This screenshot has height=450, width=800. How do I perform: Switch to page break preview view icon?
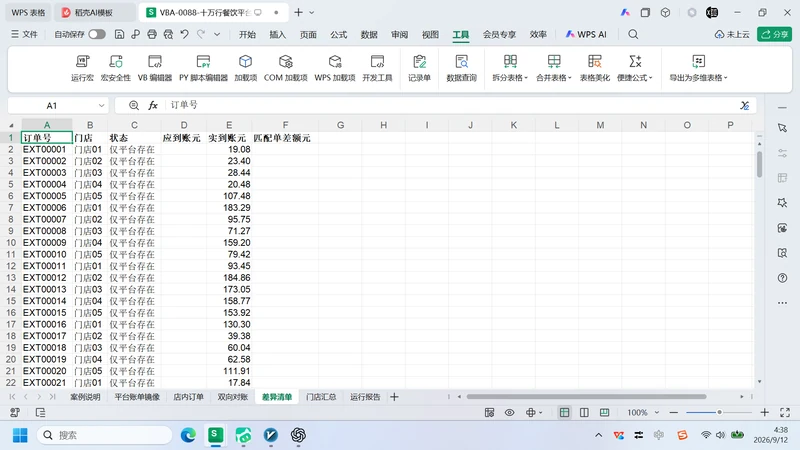[x=584, y=412]
